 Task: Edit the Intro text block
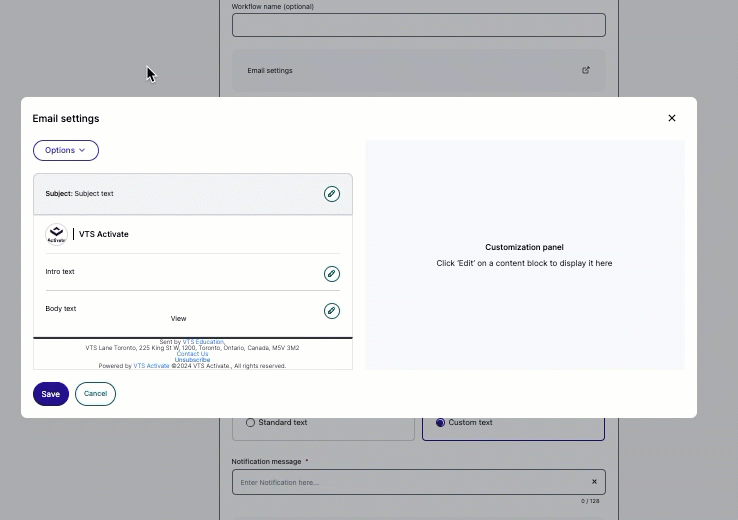[332, 274]
